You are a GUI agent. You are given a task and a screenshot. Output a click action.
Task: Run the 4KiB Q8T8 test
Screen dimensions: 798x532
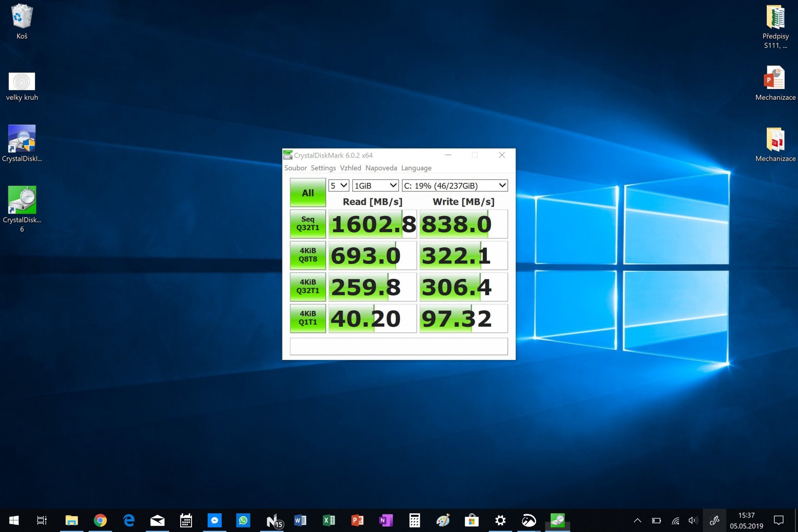pyautogui.click(x=308, y=255)
